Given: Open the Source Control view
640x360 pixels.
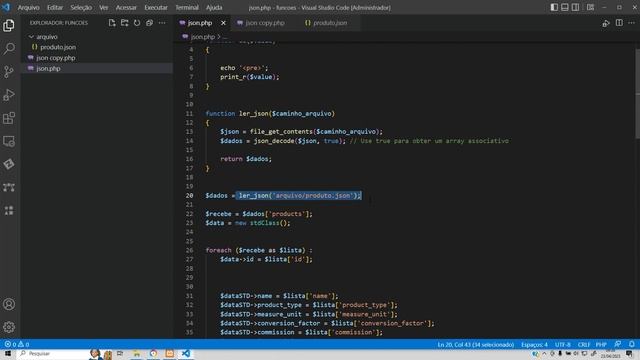Looking at the screenshot, I should (x=9, y=72).
